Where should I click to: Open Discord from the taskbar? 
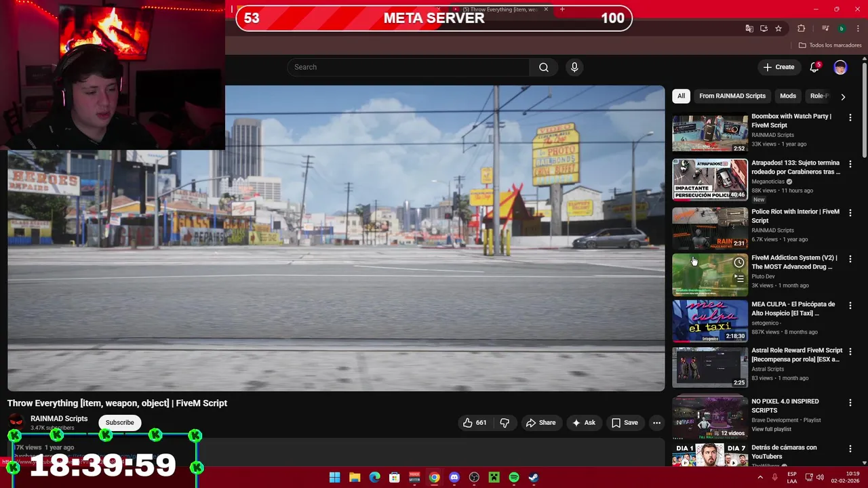[x=454, y=478]
